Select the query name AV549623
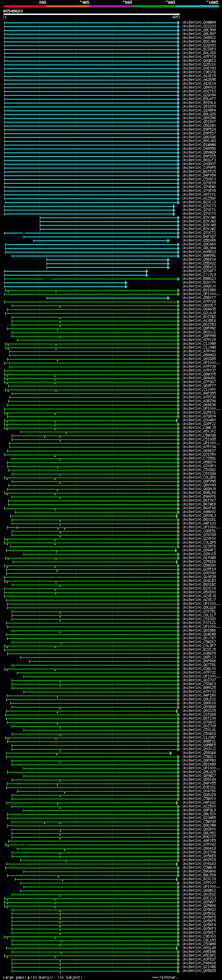 click(x=13, y=11)
